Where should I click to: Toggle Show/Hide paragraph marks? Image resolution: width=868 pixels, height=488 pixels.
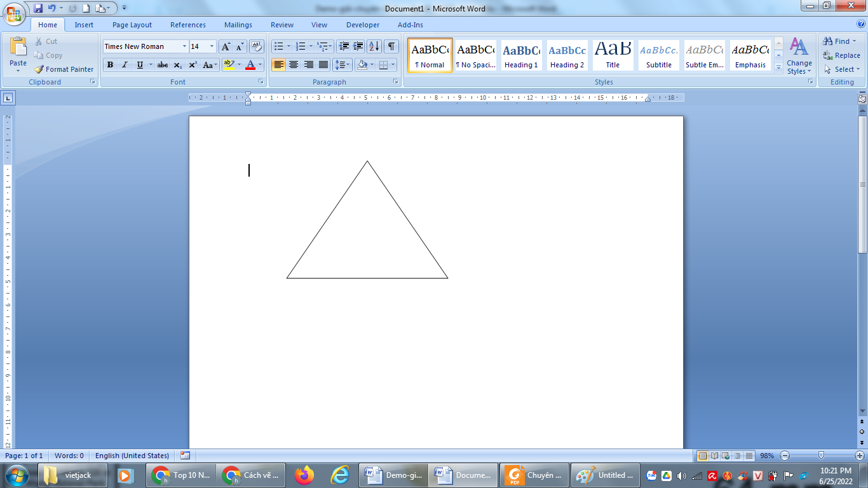[x=391, y=46]
